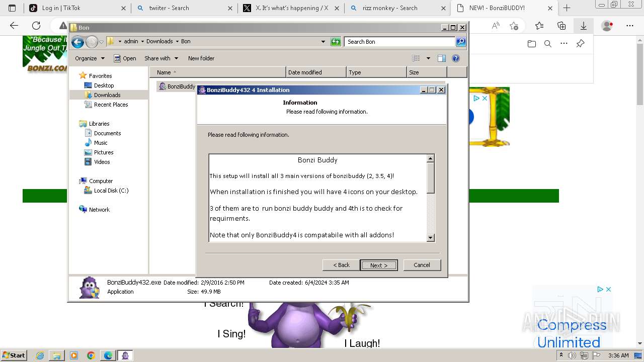Click the information box scrollbar thumb
The height and width of the screenshot is (362, 644).
(x=430, y=178)
